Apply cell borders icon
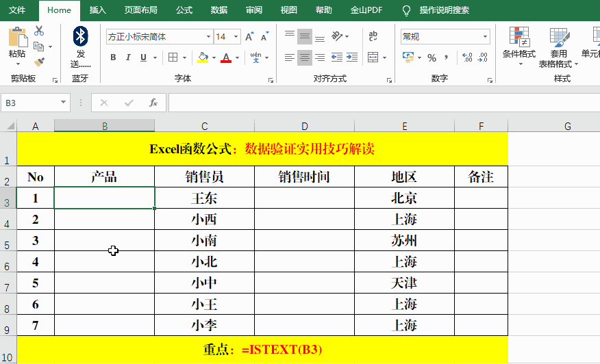Image resolution: width=600 pixels, height=364 pixels. point(173,57)
